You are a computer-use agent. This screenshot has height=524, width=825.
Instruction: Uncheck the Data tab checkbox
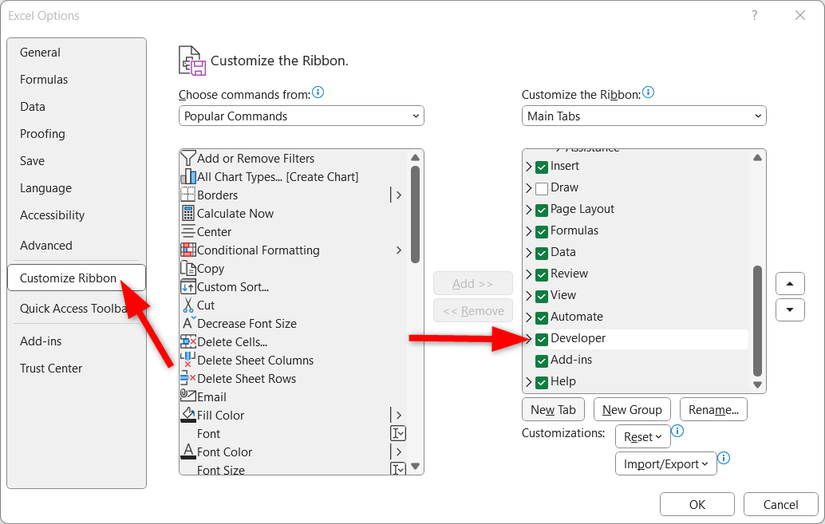click(541, 253)
